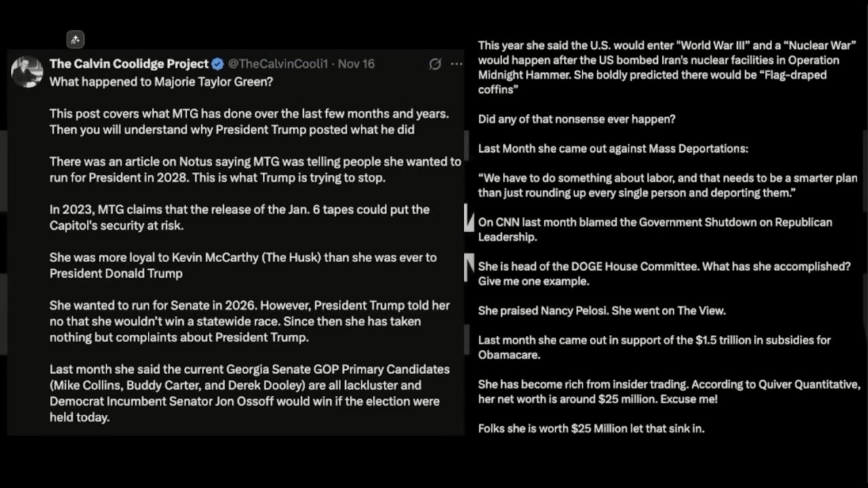Click the paragraph naming Georgia Senate GOP candidates
868x488 pixels.
(249, 393)
